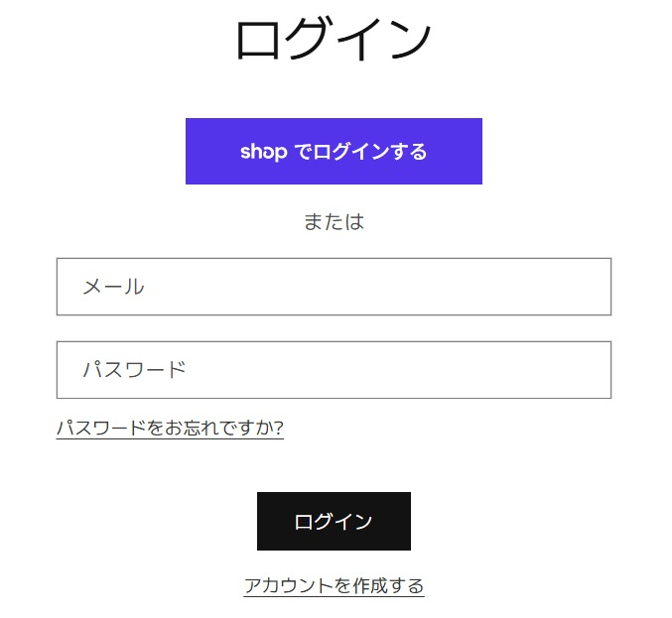Click into the パスワード field
Screen dimensions: 672x618
[334, 370]
